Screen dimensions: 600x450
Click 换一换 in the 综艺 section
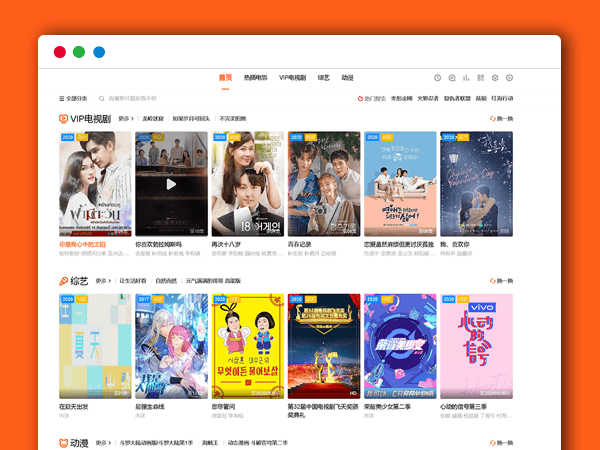point(502,281)
